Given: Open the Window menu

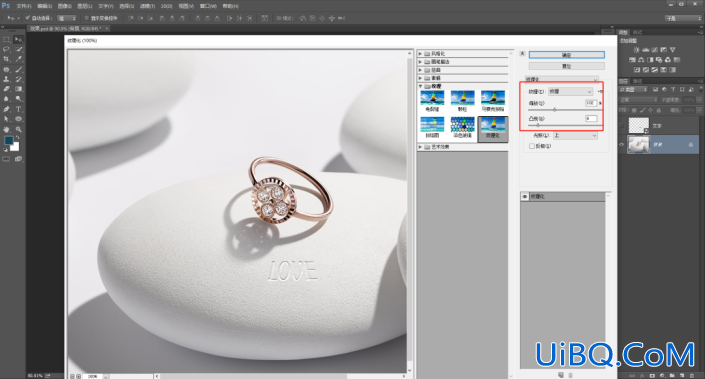Looking at the screenshot, I should (x=208, y=6).
